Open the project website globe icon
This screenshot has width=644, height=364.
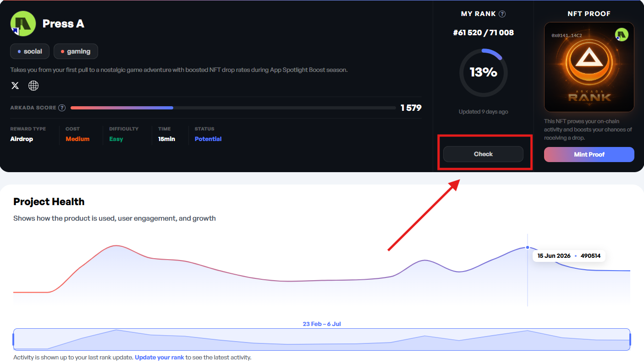33,86
